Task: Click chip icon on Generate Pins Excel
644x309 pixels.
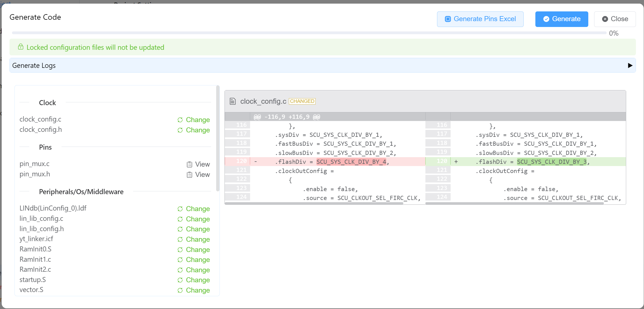Action: click(x=448, y=19)
